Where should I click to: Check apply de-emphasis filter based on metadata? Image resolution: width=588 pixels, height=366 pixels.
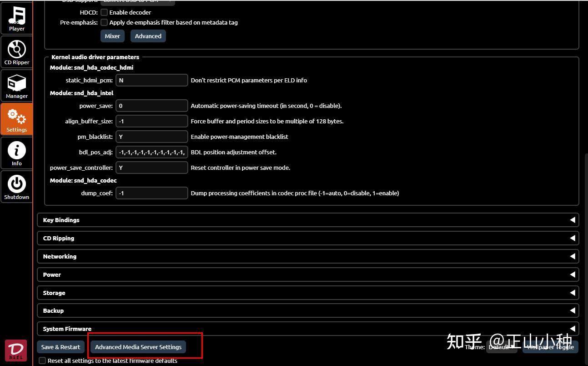104,22
